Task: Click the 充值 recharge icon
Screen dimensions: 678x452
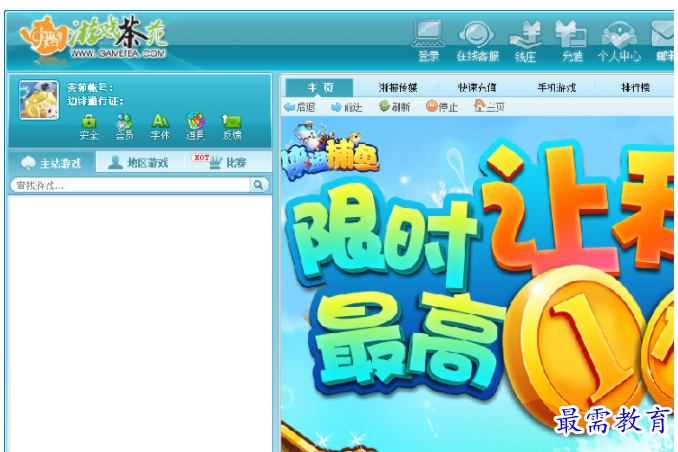Action: [x=572, y=41]
